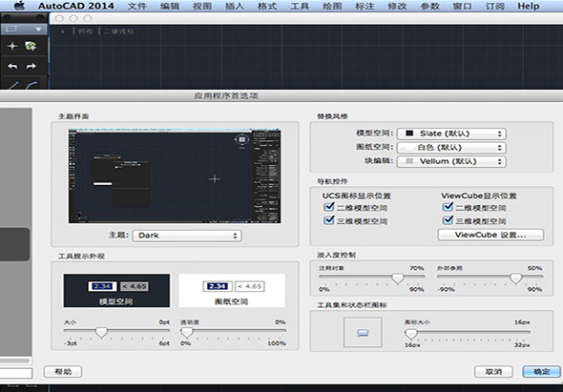Open the 工具 menu

tap(300, 6)
